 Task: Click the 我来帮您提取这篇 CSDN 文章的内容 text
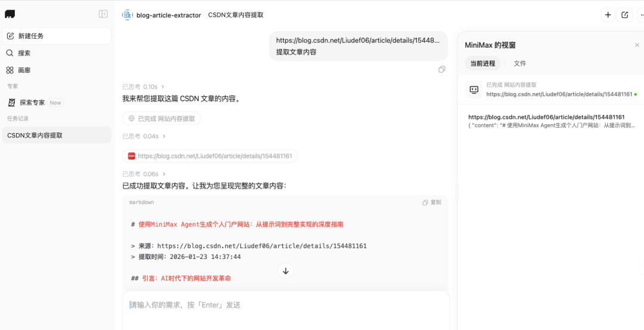181,99
